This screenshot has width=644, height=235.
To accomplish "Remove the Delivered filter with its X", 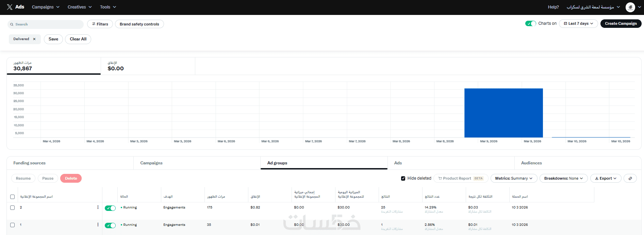I will click(34, 39).
